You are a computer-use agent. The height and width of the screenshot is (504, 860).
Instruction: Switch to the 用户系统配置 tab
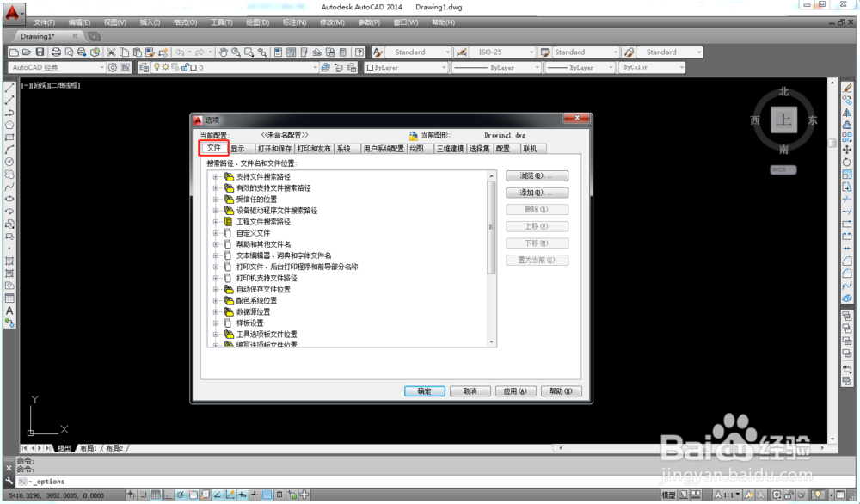pyautogui.click(x=384, y=149)
